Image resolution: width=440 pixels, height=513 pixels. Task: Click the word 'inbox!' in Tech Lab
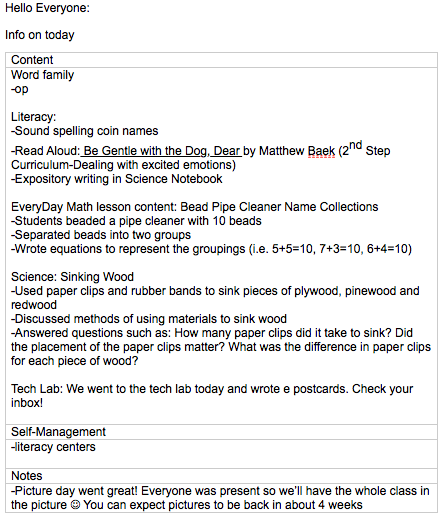[x=27, y=403]
